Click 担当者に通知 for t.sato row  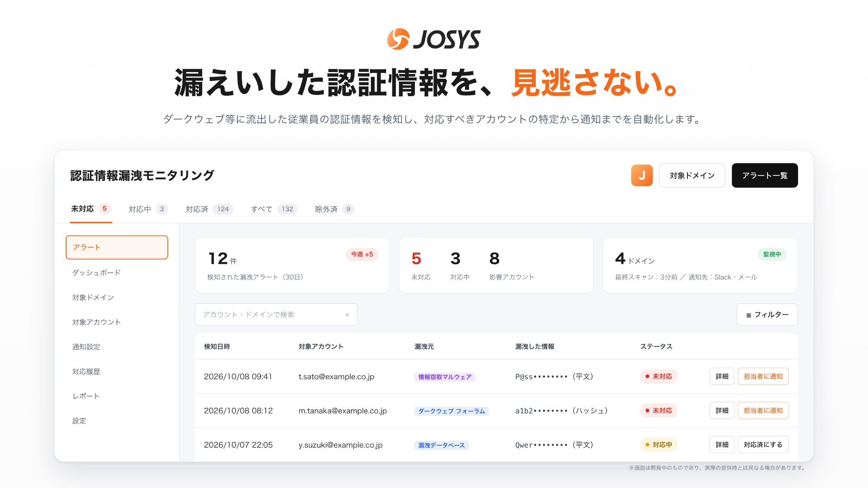pyautogui.click(x=763, y=377)
